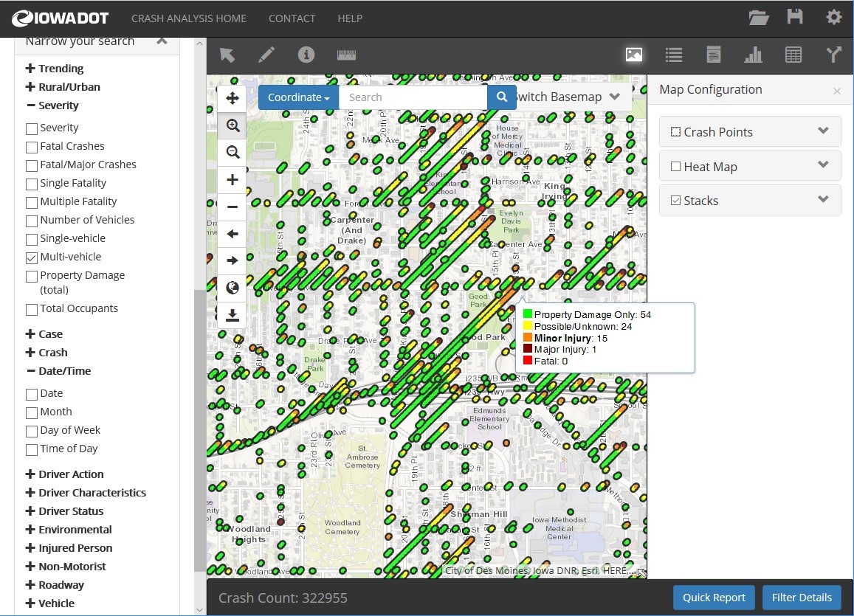Click the zoom out magnifier tool
854x616 pixels.
(233, 152)
